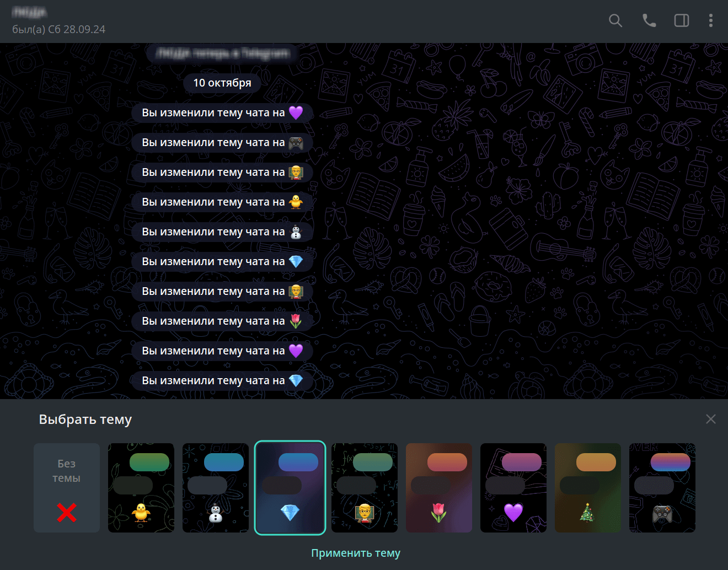
Task: Click the theme-changed message with snowman emoji
Action: click(222, 232)
